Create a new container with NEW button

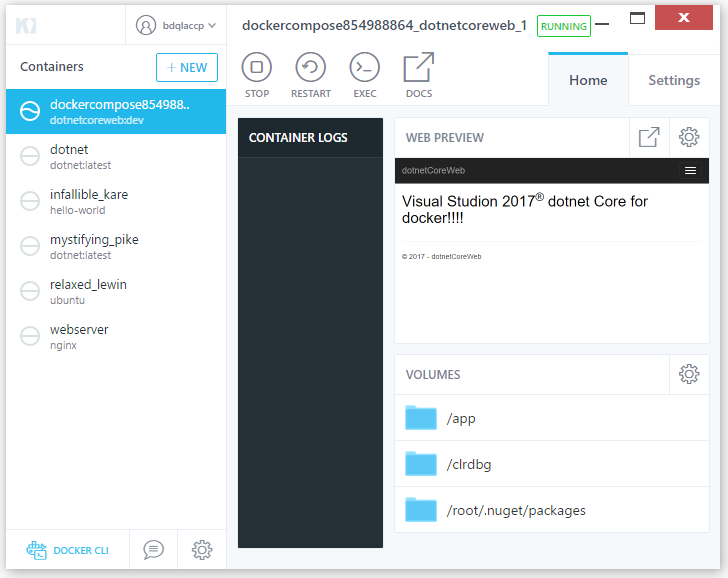coord(187,67)
